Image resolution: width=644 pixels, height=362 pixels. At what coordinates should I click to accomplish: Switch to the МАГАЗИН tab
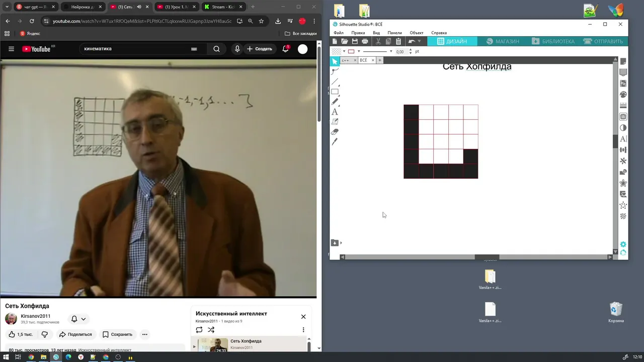[x=503, y=41]
